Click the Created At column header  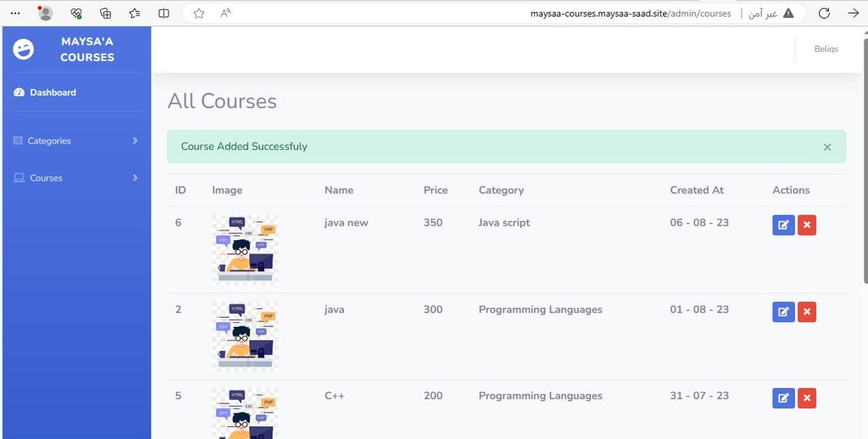[x=697, y=190]
